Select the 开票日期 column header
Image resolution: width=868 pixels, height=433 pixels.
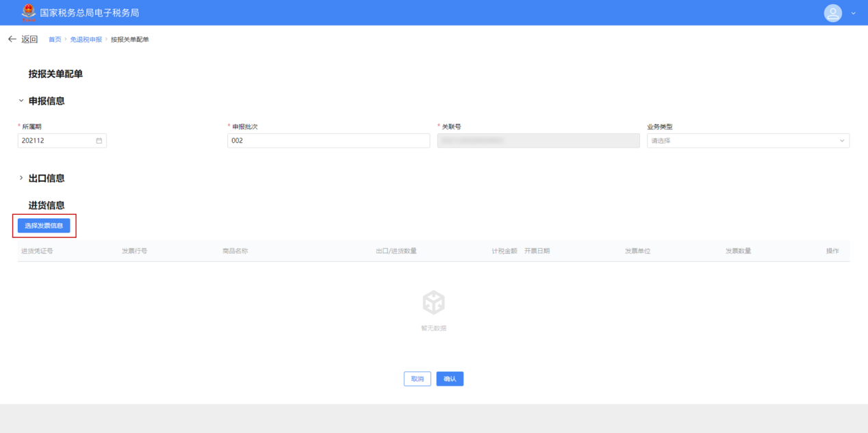click(537, 251)
